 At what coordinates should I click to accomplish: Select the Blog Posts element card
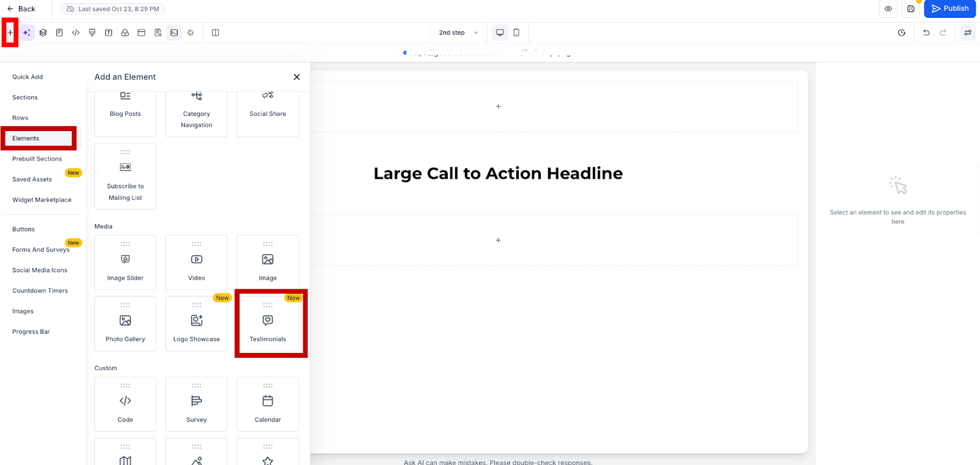126,113
